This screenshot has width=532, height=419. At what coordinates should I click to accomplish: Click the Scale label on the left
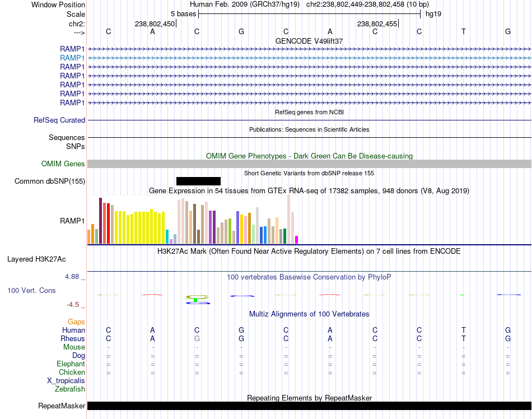pyautogui.click(x=76, y=14)
